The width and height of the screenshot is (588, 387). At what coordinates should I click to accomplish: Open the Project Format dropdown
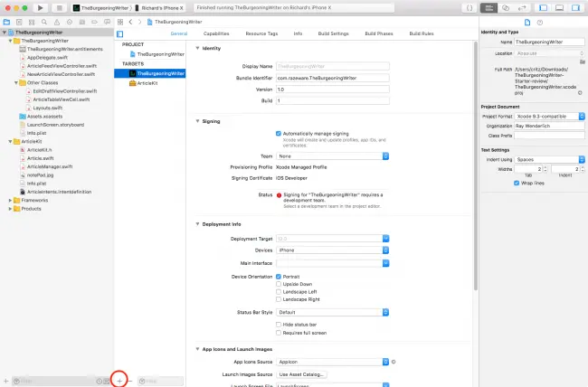[549, 117]
